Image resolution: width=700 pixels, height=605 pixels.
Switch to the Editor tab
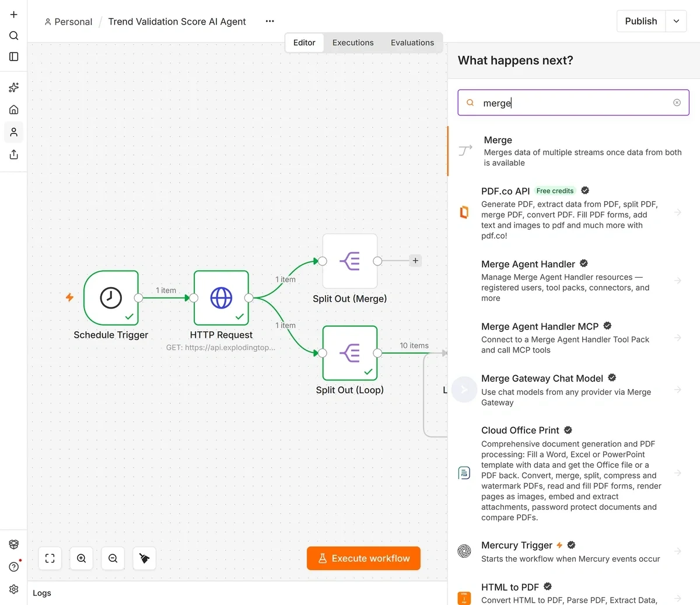pyautogui.click(x=304, y=43)
